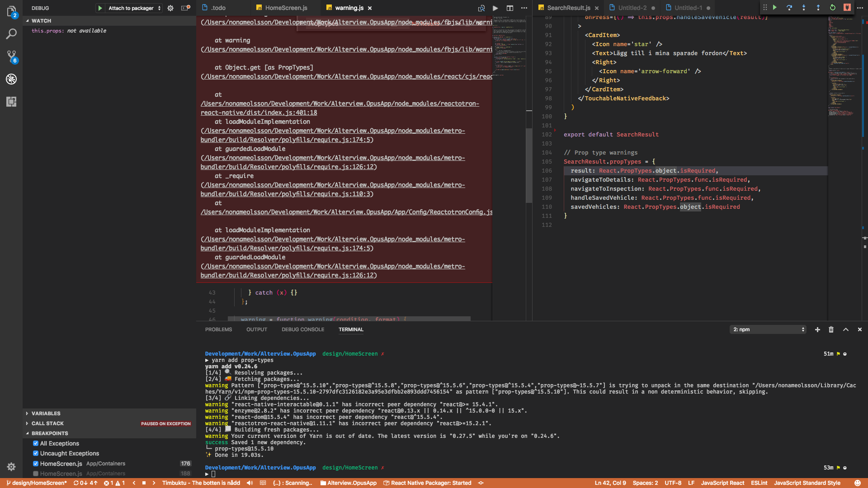The width and height of the screenshot is (868, 488).
Task: Open the SearchResult.js editor tab
Action: (x=567, y=8)
